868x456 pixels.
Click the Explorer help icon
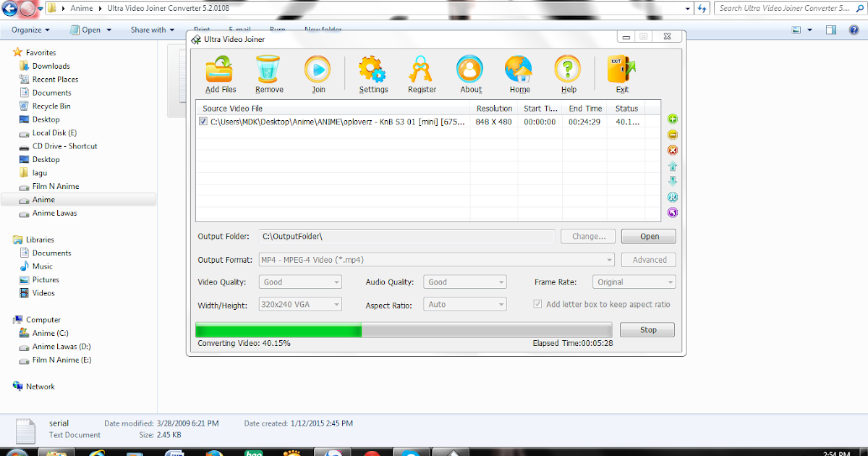(854, 30)
